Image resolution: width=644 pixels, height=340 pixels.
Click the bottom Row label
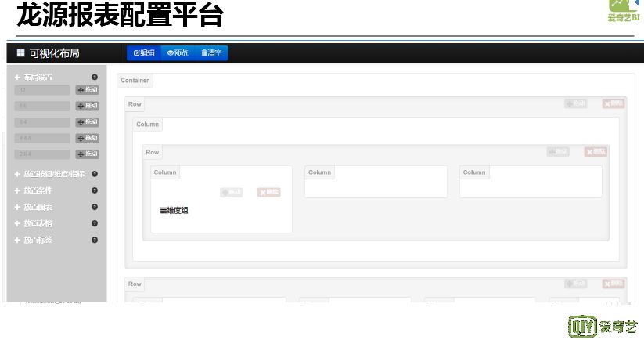coord(135,284)
